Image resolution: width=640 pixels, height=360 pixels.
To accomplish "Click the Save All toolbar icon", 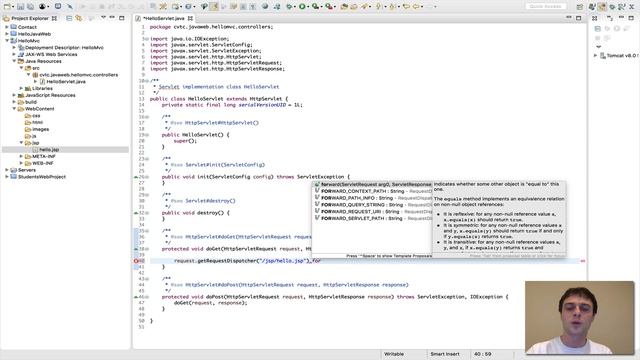I will 30,7.
